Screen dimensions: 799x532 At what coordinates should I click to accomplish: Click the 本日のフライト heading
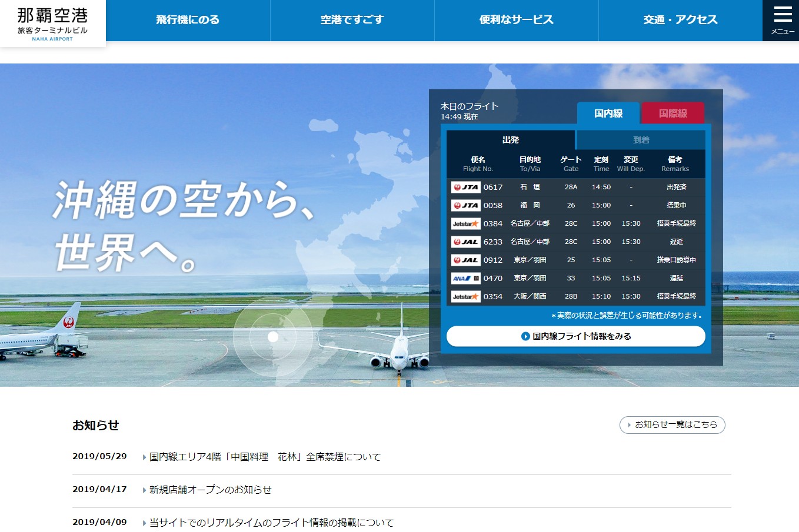pos(470,106)
